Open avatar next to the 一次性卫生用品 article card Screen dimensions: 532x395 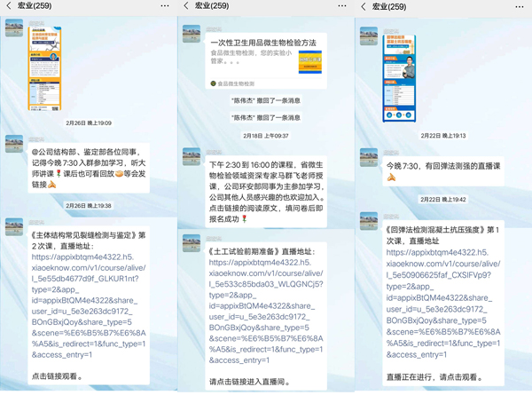[x=191, y=34]
